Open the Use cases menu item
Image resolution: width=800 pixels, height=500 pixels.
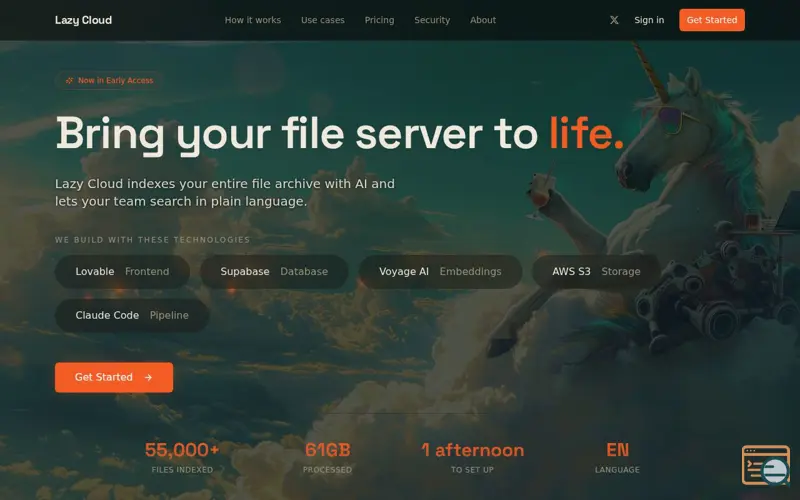point(322,20)
